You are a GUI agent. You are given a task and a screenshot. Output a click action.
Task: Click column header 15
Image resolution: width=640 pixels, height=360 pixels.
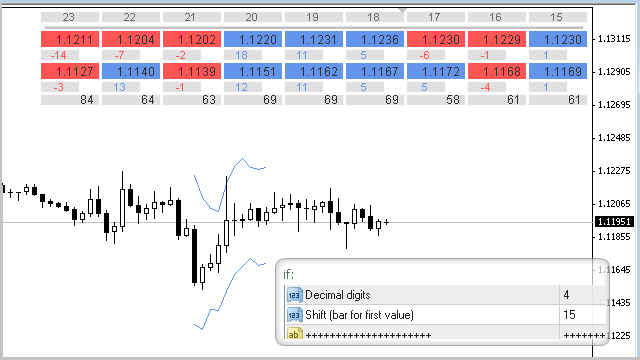point(558,17)
